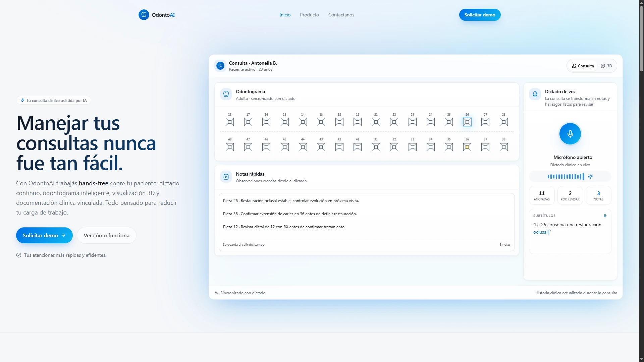644x362 pixels.
Task: Select tooth 48 in the lower row
Action: point(230,147)
